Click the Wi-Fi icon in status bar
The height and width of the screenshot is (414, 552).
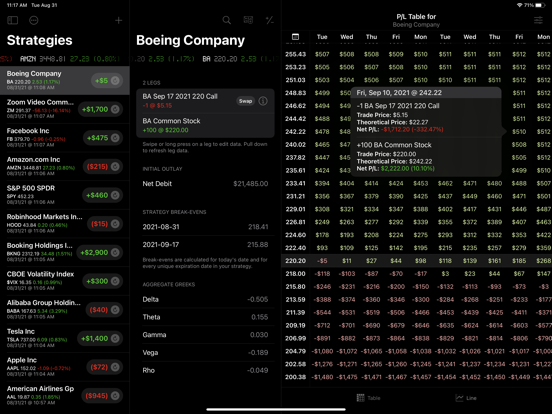coord(519,5)
